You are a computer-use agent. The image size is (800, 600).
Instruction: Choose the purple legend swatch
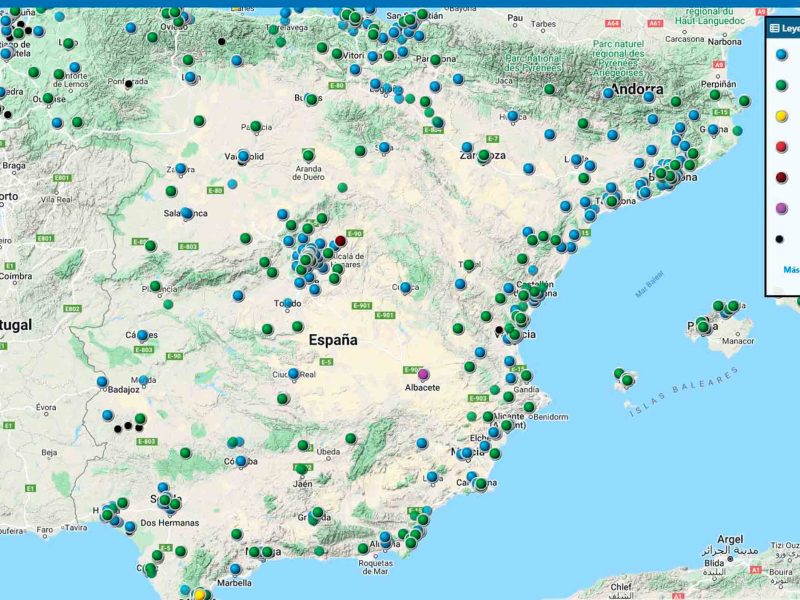[781, 208]
